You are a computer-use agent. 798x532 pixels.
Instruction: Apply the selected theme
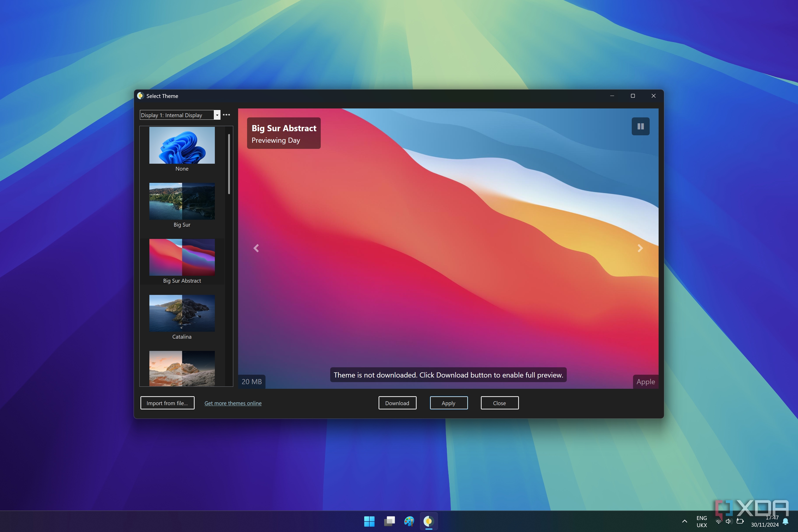point(449,403)
